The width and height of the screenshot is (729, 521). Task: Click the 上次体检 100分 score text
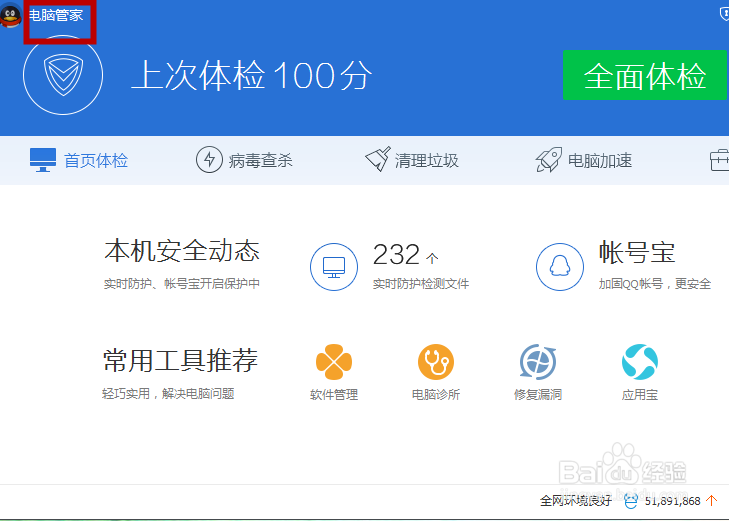[252, 75]
